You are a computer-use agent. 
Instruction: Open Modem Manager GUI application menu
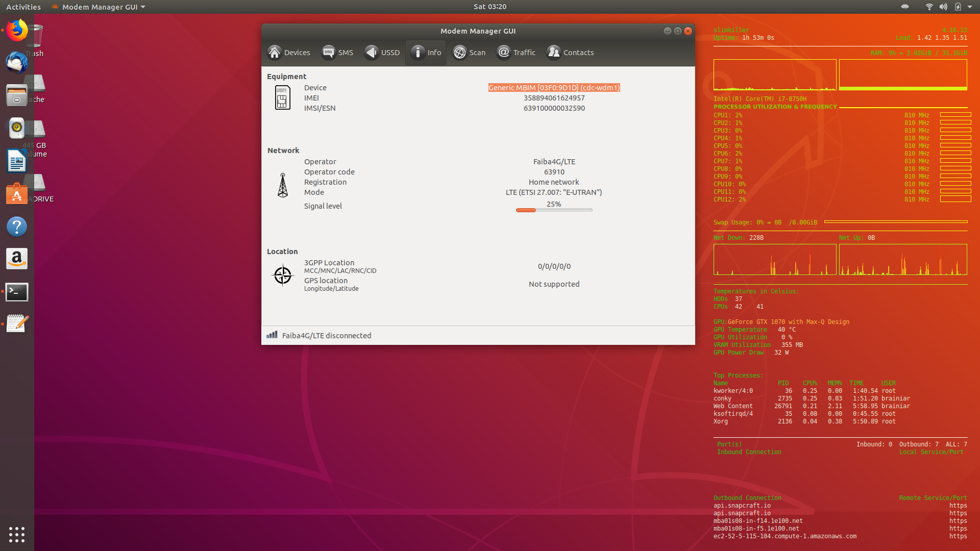click(100, 7)
